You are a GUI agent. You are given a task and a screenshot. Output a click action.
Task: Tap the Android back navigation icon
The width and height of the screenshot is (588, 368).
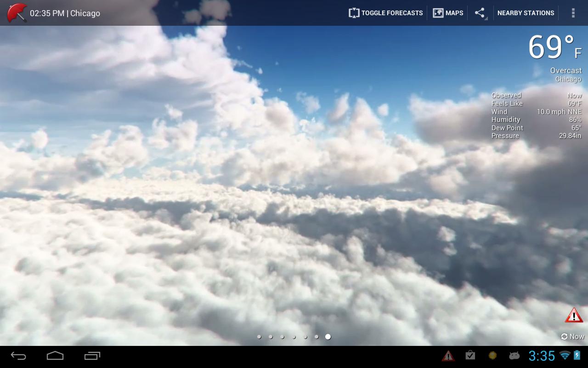(18, 356)
